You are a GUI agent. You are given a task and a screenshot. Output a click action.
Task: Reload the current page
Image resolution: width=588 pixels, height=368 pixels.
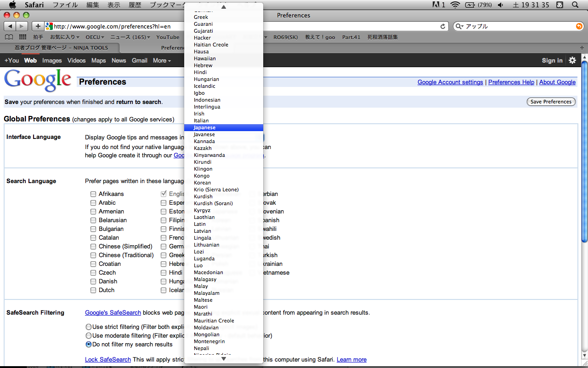pyautogui.click(x=443, y=26)
